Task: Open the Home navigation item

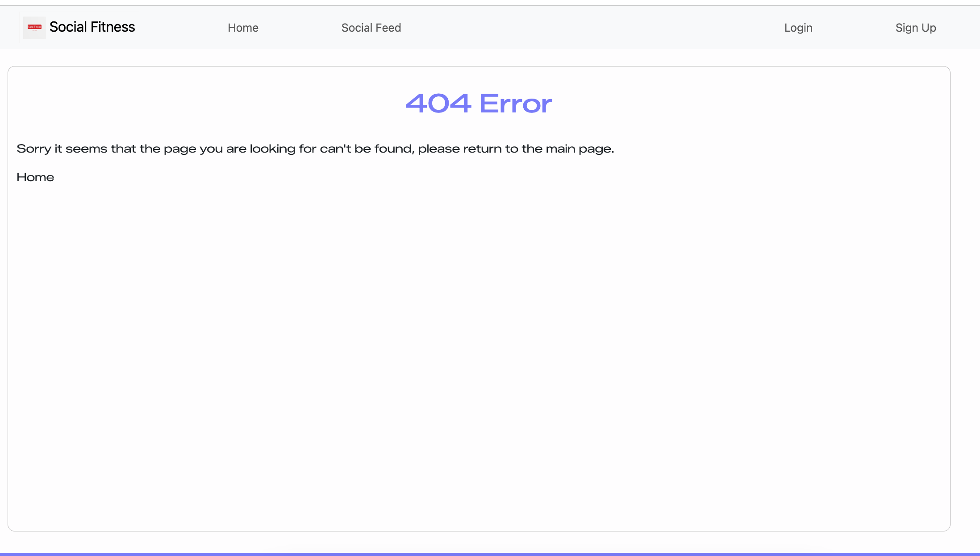Action: [x=243, y=27]
